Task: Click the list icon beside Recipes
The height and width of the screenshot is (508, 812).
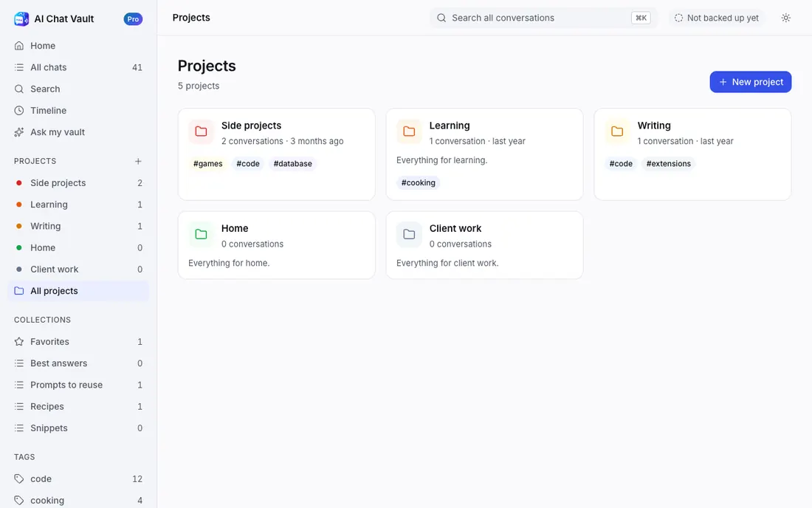Action: pyautogui.click(x=19, y=407)
